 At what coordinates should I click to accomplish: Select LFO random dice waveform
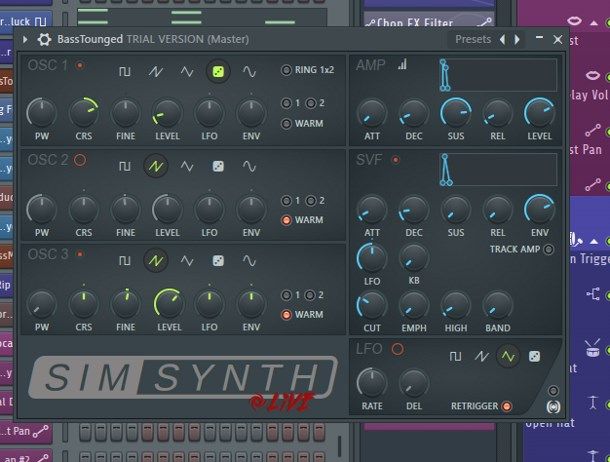pyautogui.click(x=535, y=356)
